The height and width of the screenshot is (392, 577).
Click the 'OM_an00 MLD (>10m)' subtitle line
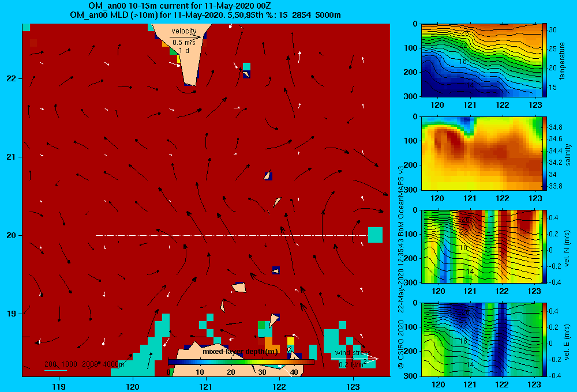(x=205, y=15)
